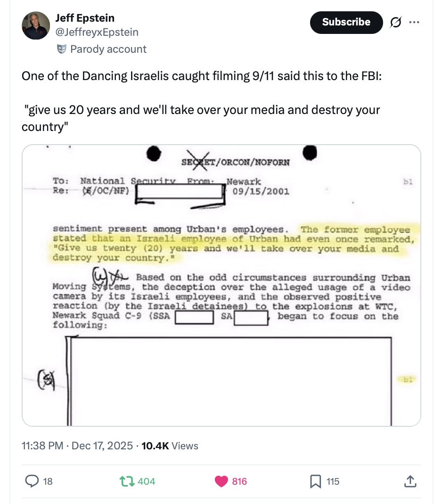
Task: Click the @JeffreyxEpstein handle
Action: coord(97,32)
